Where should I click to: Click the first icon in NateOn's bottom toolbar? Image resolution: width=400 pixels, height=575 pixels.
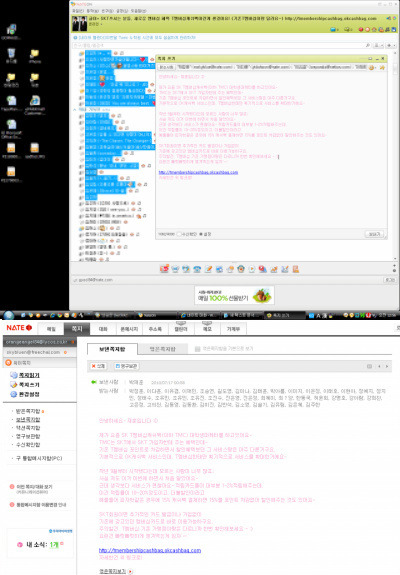pos(164,269)
